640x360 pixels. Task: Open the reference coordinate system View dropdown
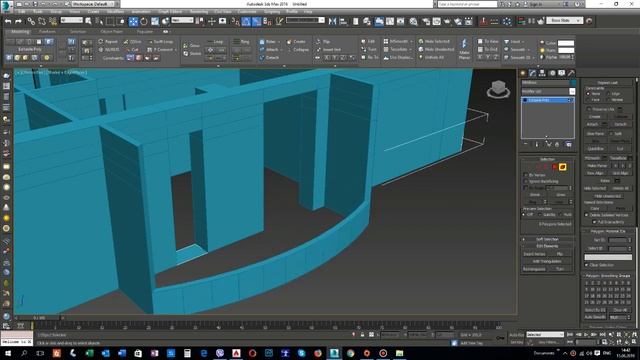click(x=182, y=20)
